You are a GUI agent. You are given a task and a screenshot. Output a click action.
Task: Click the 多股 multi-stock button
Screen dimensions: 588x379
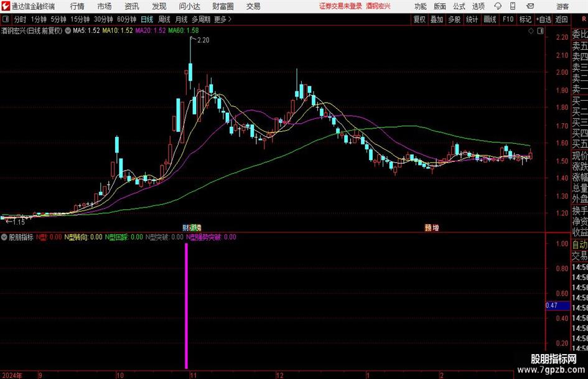click(454, 19)
